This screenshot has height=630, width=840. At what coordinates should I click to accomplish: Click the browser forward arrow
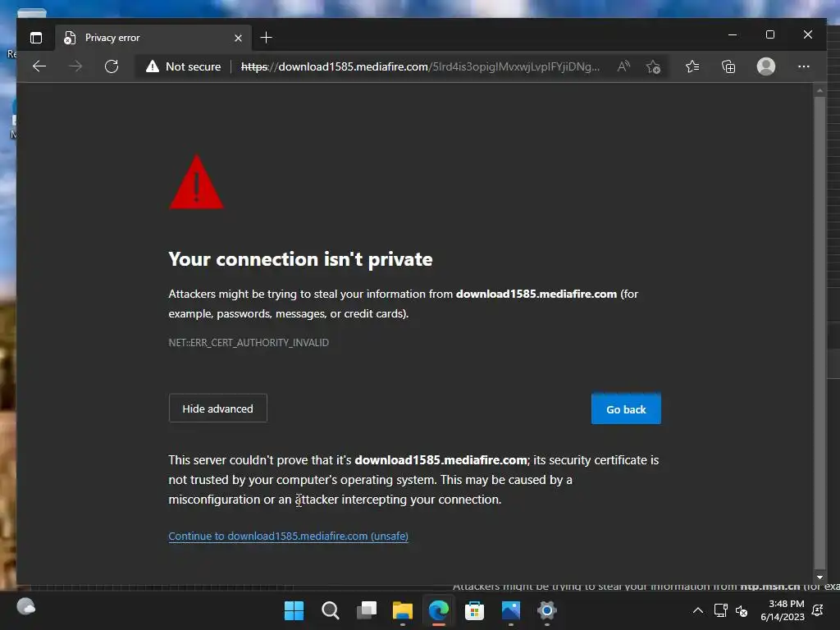[75, 66]
